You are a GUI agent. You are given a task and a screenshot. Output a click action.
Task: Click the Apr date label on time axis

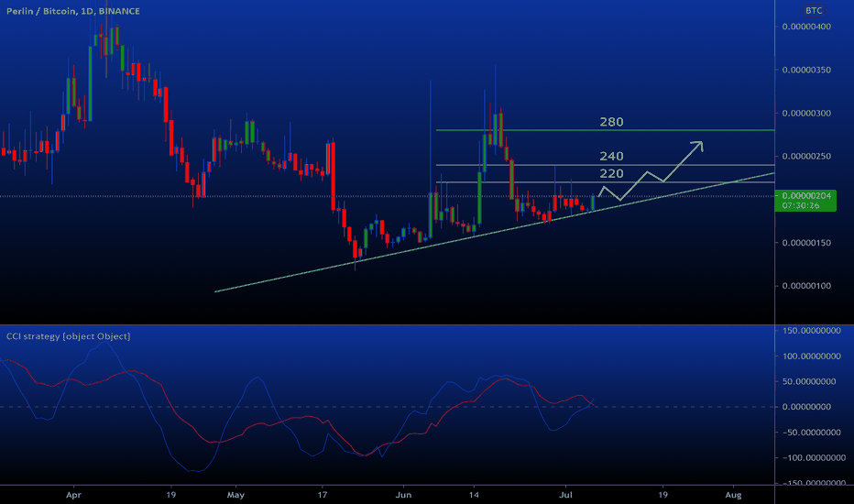coord(73,495)
